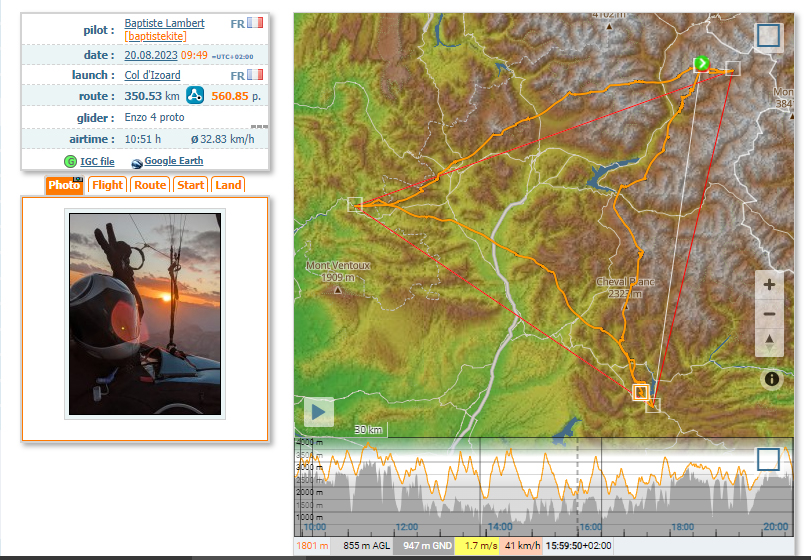Click the 12:00 position on altitude timeline
Viewport: 811px width, 560px height.
[x=407, y=527]
